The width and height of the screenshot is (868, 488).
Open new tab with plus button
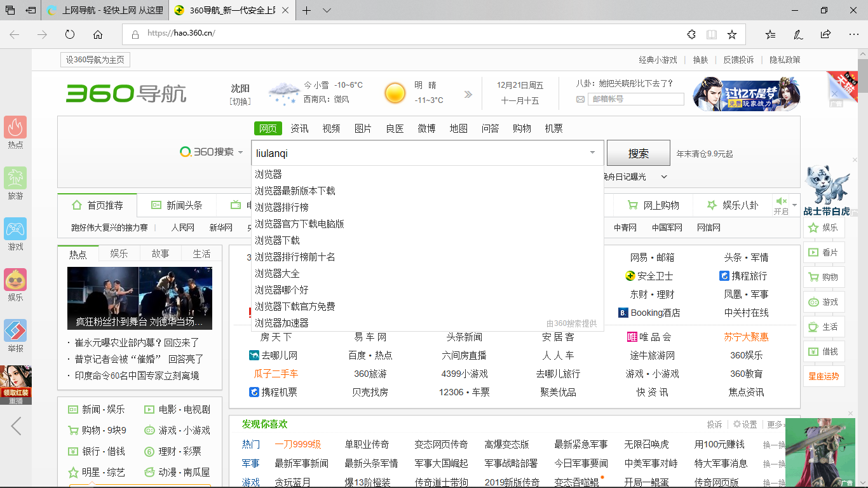tap(307, 10)
